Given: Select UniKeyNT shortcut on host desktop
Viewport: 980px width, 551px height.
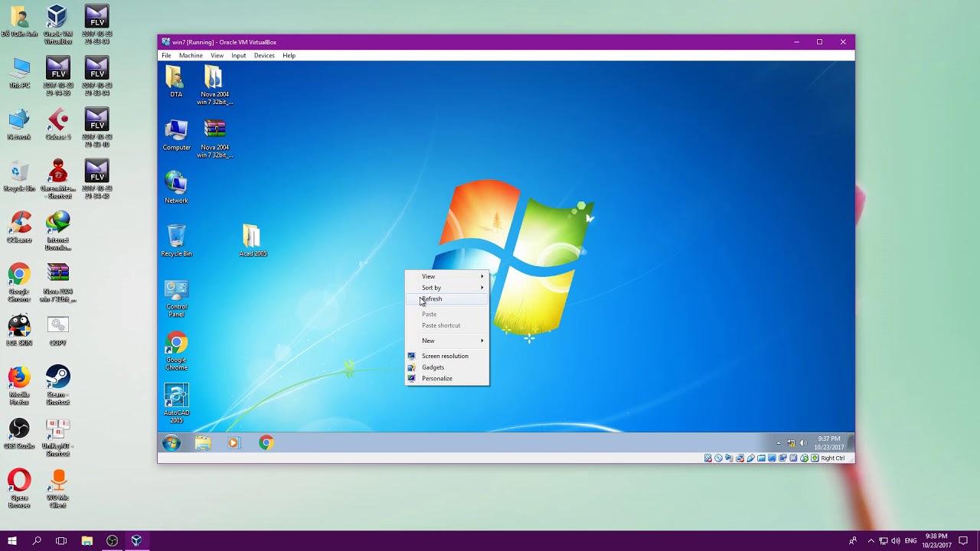Looking at the screenshot, I should pos(57,437).
